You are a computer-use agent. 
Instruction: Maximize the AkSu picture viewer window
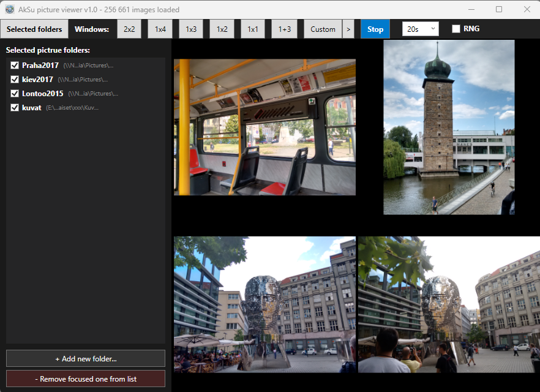tap(498, 9)
